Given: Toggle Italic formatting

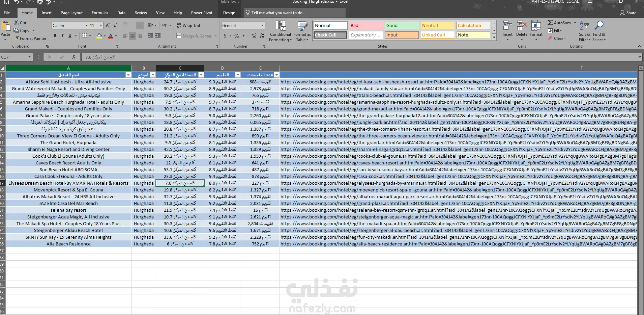Looking at the screenshot, I should tap(62, 36).
